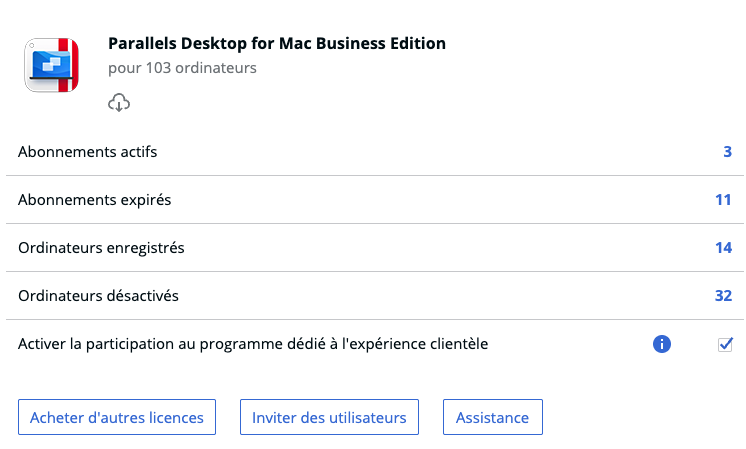Screen dimensions: 746x449
Task: Click the Inviter des utilisateurs button
Action: [x=329, y=417]
